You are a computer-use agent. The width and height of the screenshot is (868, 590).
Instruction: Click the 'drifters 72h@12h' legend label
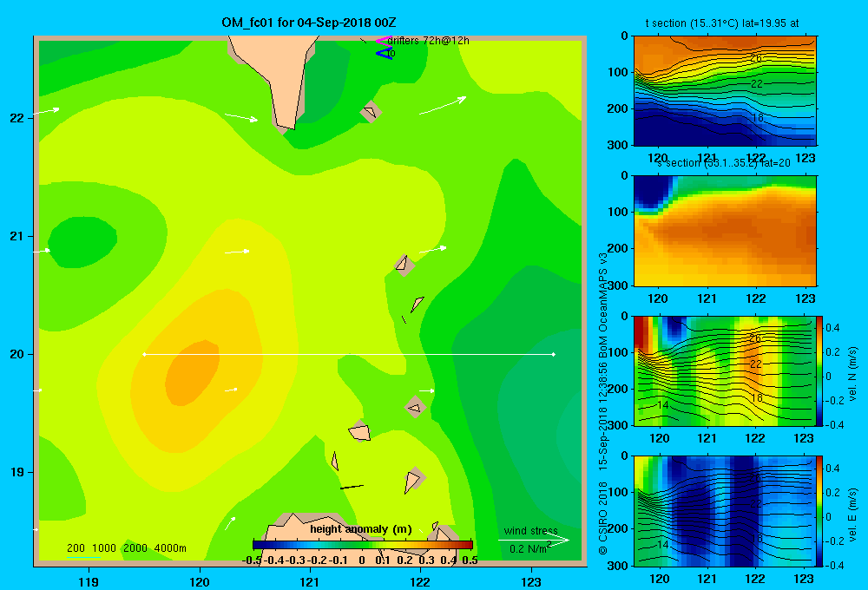pyautogui.click(x=428, y=41)
